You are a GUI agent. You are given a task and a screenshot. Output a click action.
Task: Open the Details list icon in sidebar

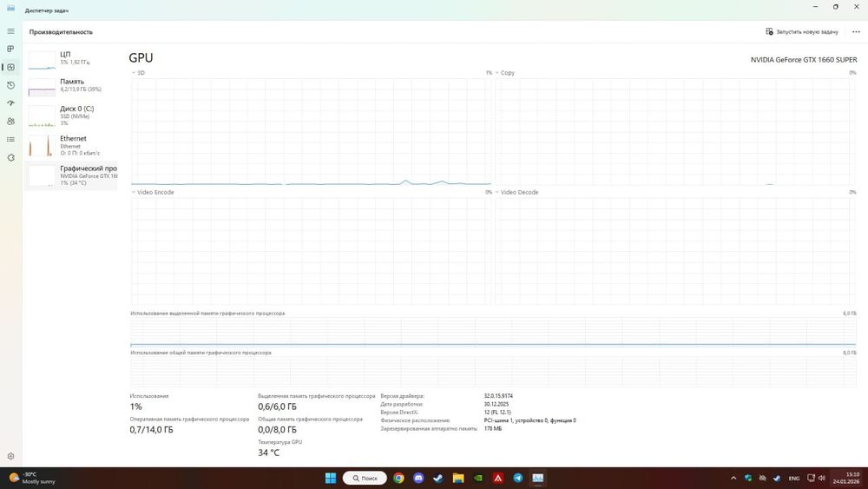10,140
